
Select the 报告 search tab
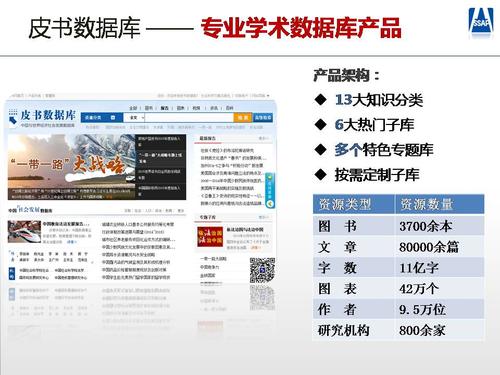pyautogui.click(x=164, y=108)
